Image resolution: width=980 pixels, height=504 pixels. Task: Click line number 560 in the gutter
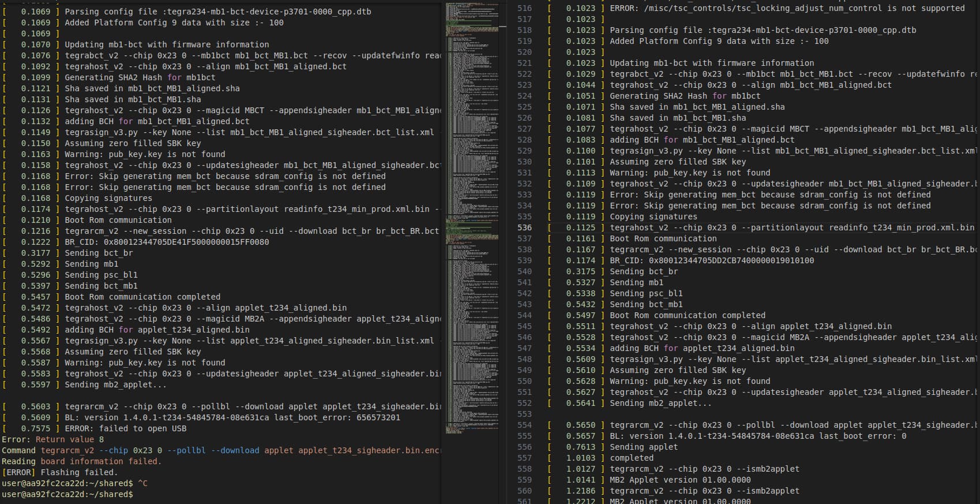click(524, 491)
